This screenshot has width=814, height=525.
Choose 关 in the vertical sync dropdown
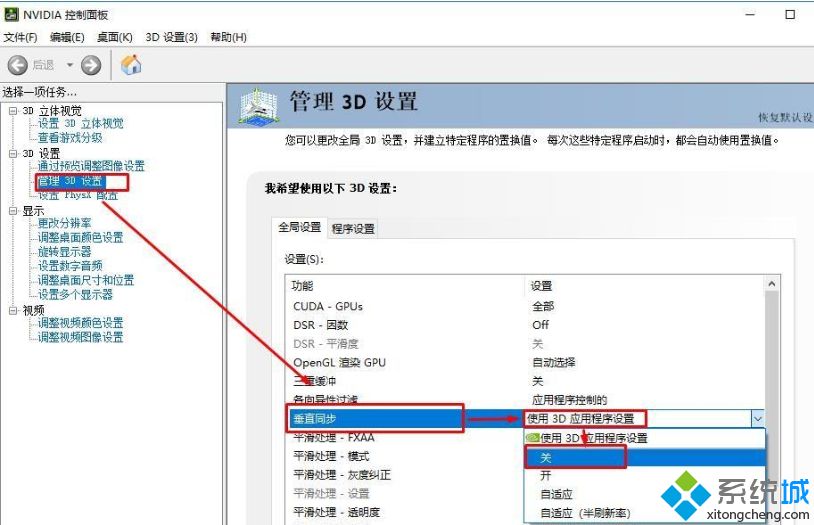point(645,457)
